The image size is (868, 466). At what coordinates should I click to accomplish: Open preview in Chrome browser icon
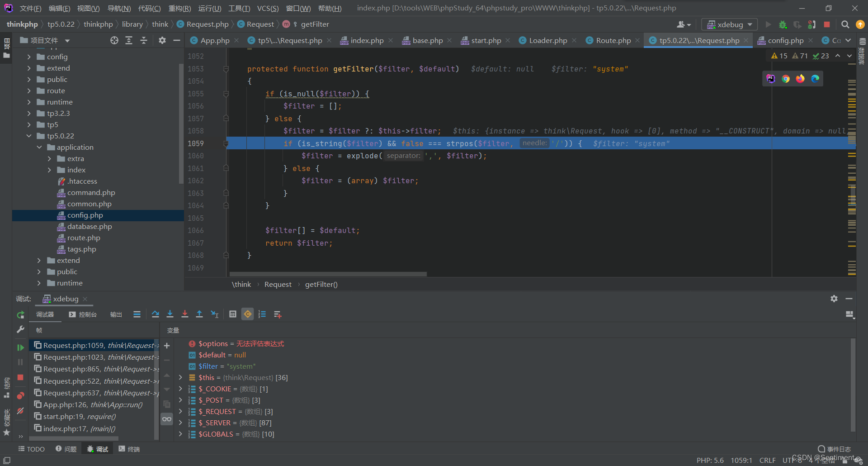click(x=786, y=79)
